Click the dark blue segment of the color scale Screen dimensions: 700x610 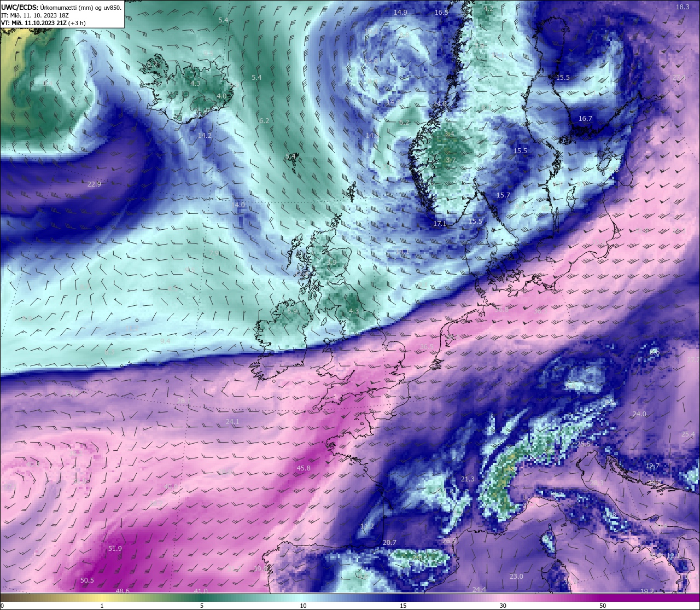[403, 598]
